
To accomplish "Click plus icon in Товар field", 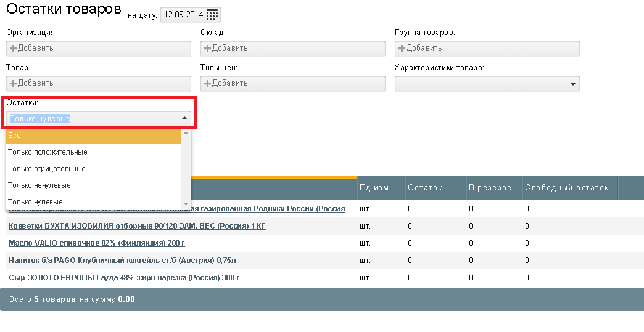I will 13,84.
